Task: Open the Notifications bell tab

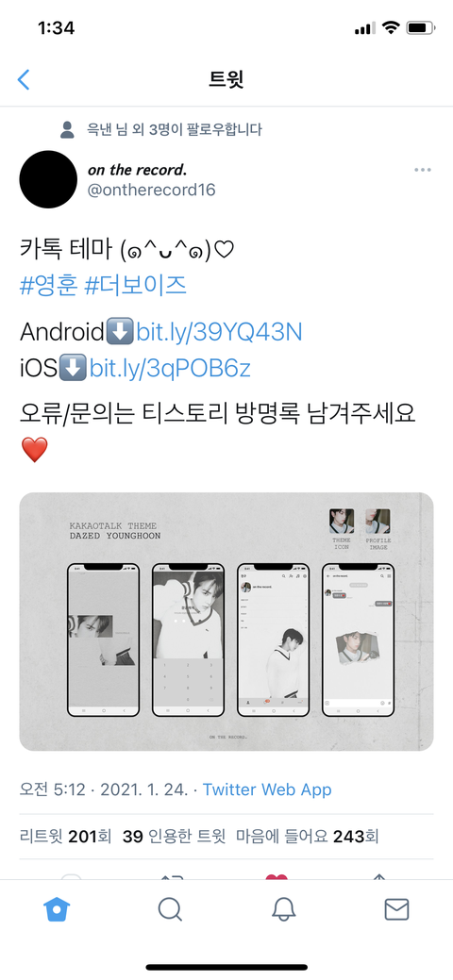Action: [283, 909]
